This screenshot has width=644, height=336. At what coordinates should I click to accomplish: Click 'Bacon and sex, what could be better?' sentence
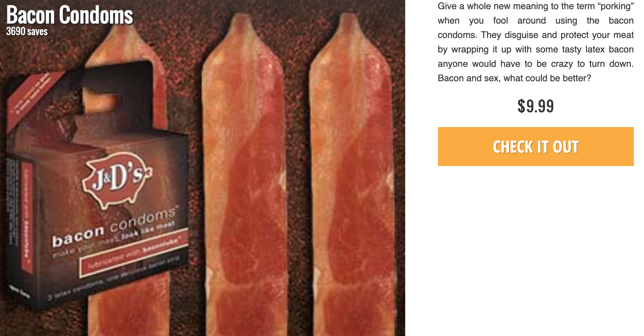click(x=514, y=78)
